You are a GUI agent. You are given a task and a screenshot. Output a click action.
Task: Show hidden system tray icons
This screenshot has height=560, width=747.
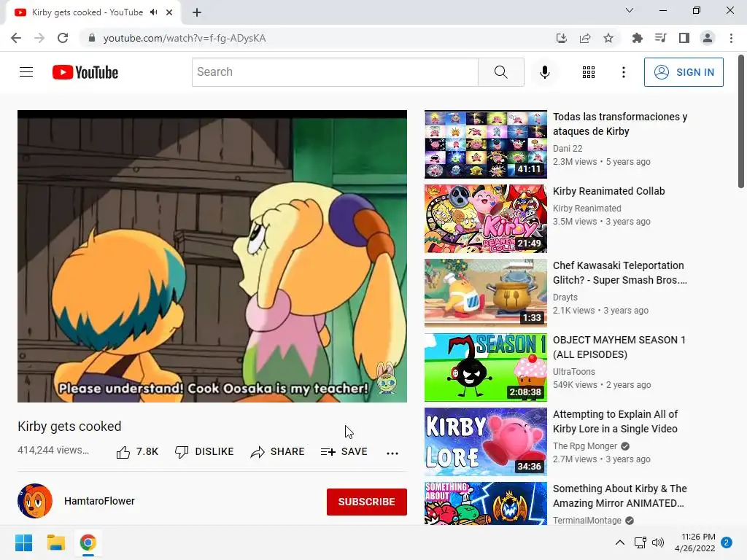coord(620,542)
